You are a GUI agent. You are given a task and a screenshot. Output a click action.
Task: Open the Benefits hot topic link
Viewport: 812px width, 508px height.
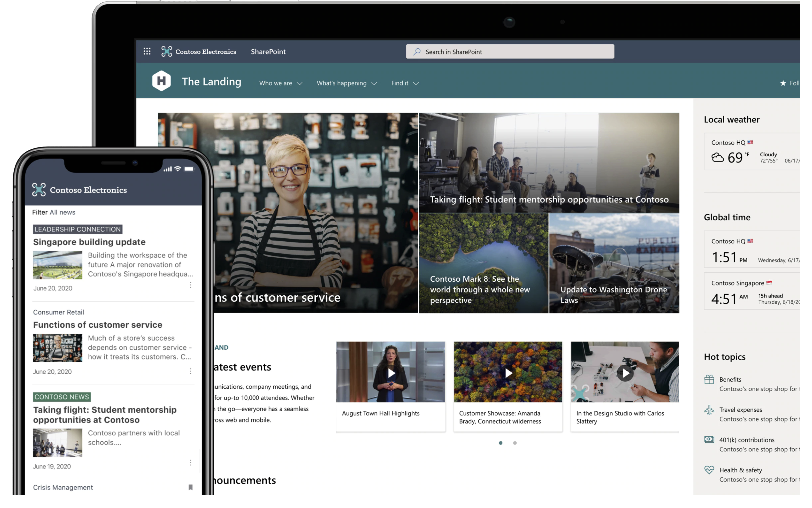[730, 379]
